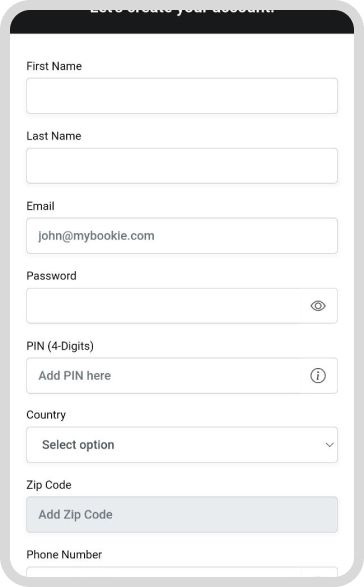The image size is (364, 587).
Task: Select the 'Add Zip Code' field
Action: pyautogui.click(x=182, y=515)
